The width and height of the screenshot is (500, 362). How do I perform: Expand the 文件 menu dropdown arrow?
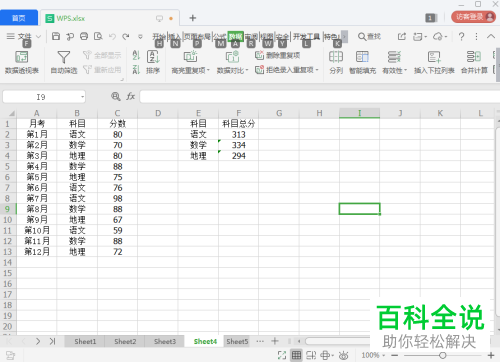click(38, 36)
